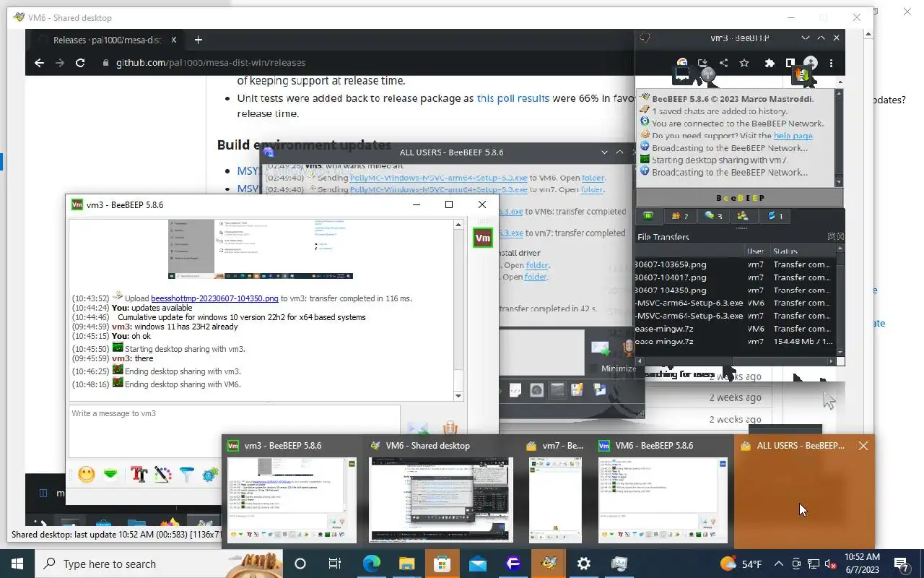Follow the 'this poll results' link

(x=513, y=98)
